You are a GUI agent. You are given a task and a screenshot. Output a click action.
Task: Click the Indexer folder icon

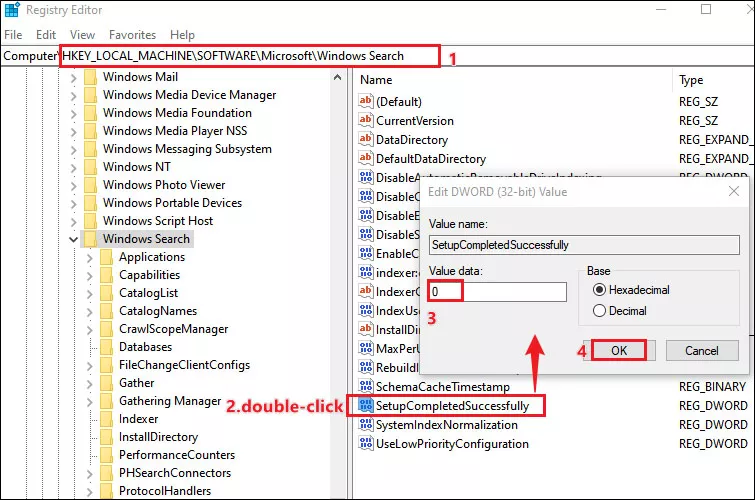pos(107,419)
